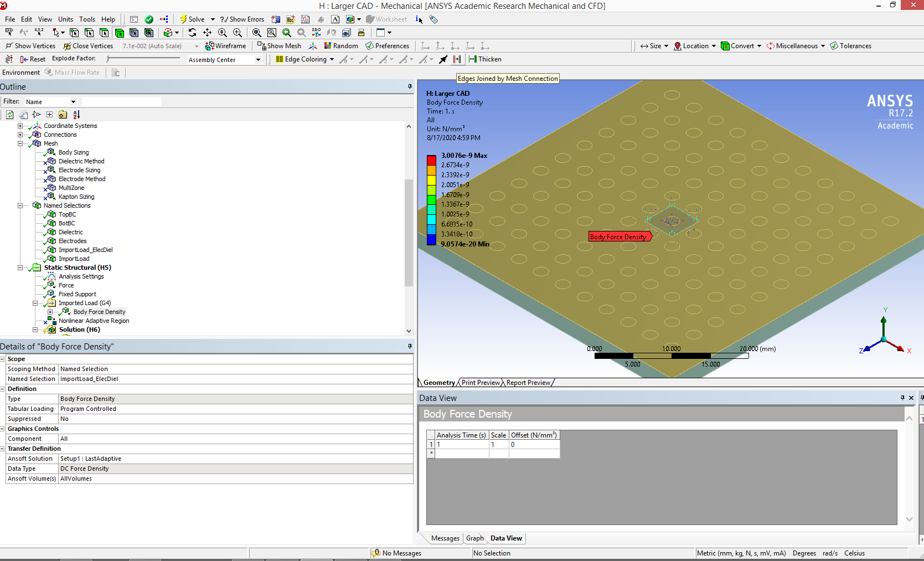
Task: Click the New Chart toolbar icon
Action: [305, 19]
